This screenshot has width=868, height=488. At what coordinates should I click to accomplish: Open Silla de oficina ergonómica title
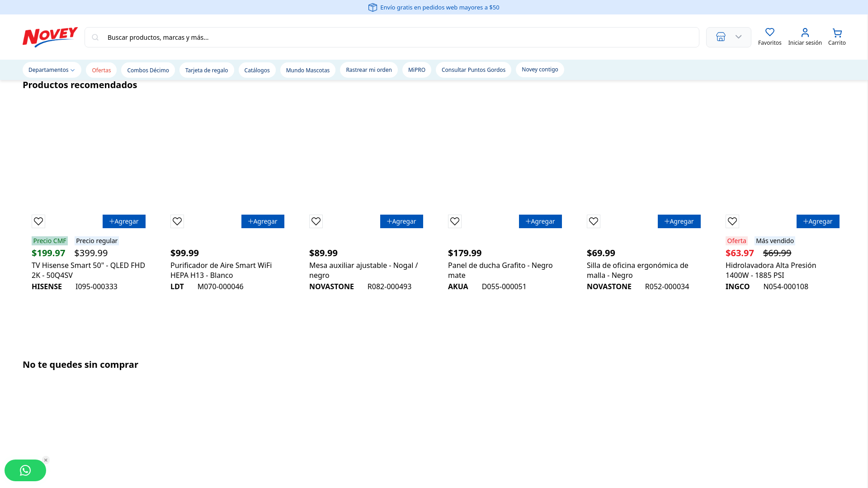[x=637, y=270]
